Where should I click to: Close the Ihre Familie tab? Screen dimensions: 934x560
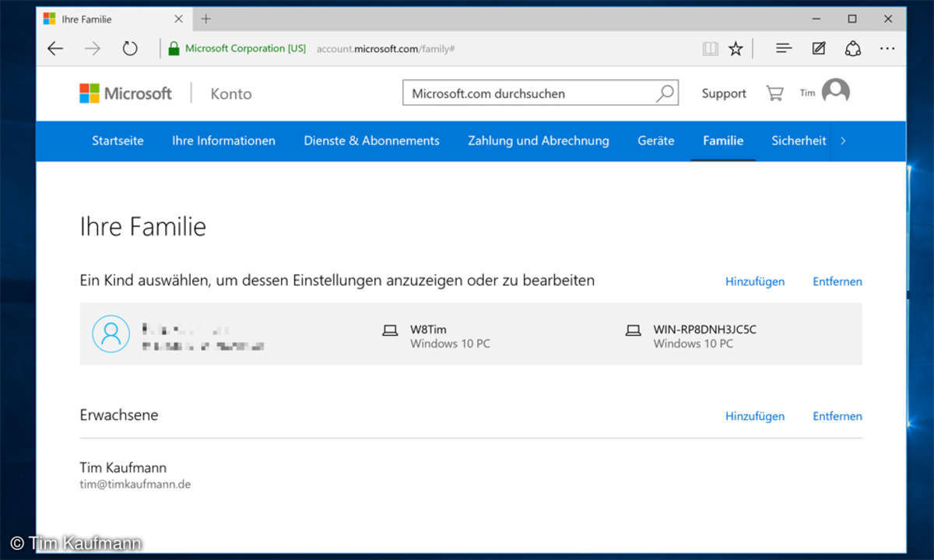point(177,19)
